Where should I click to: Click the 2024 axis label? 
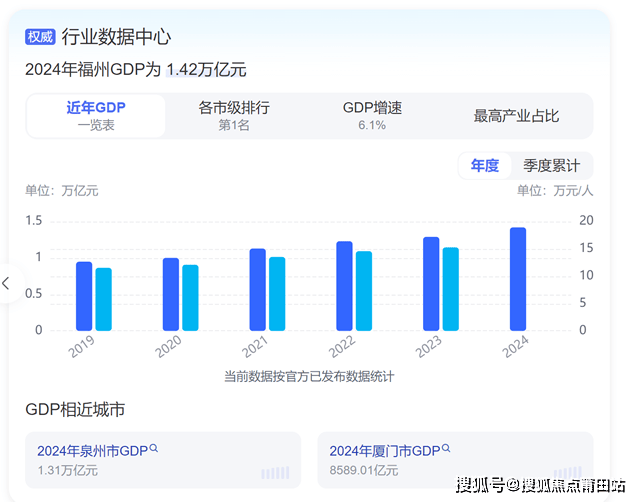tap(515, 347)
